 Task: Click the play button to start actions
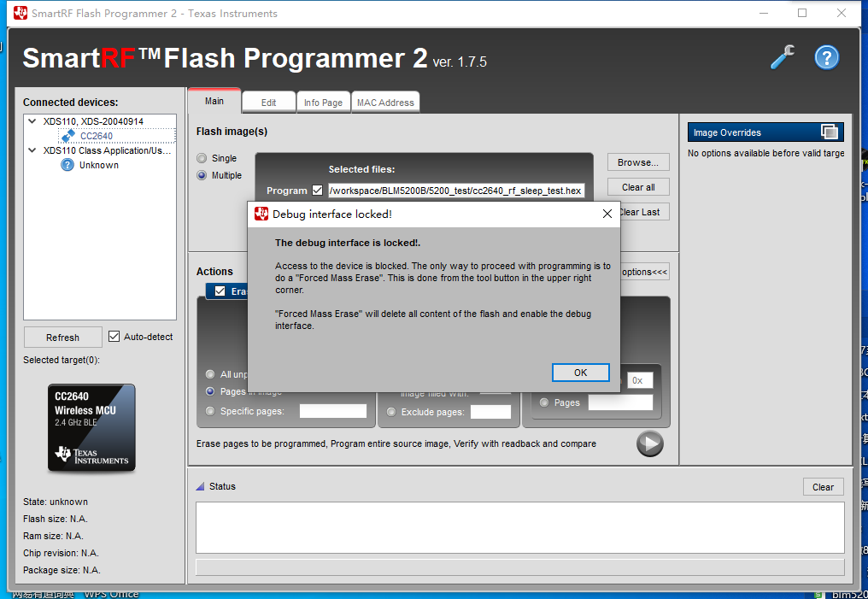650,443
